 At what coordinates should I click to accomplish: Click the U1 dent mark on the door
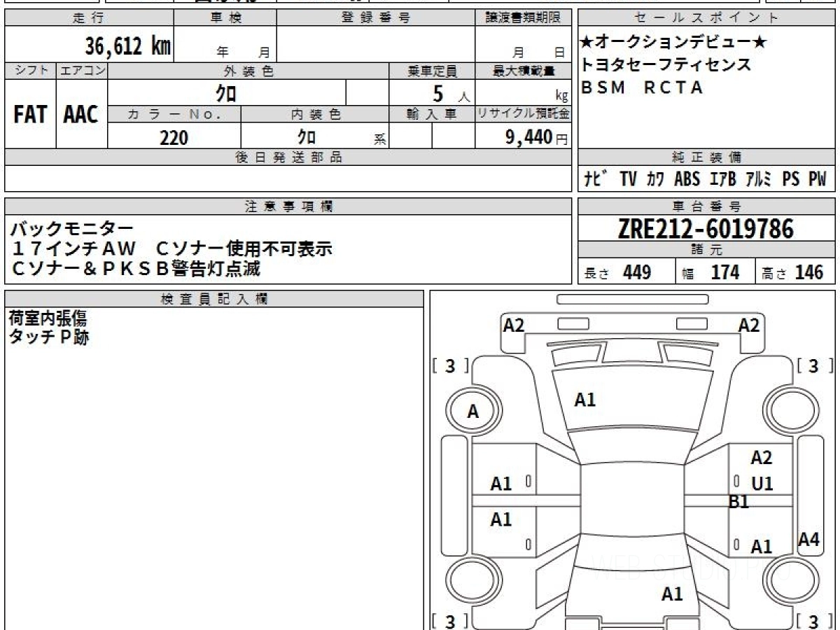pyautogui.click(x=762, y=484)
